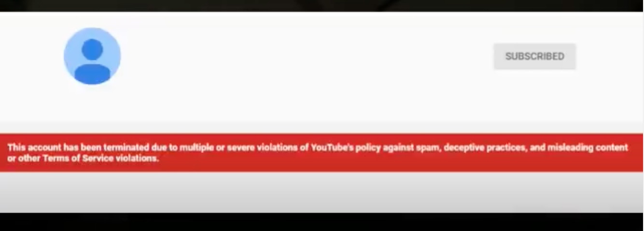Click the default blue channel avatar icon
644x231 pixels.
pos(92,56)
